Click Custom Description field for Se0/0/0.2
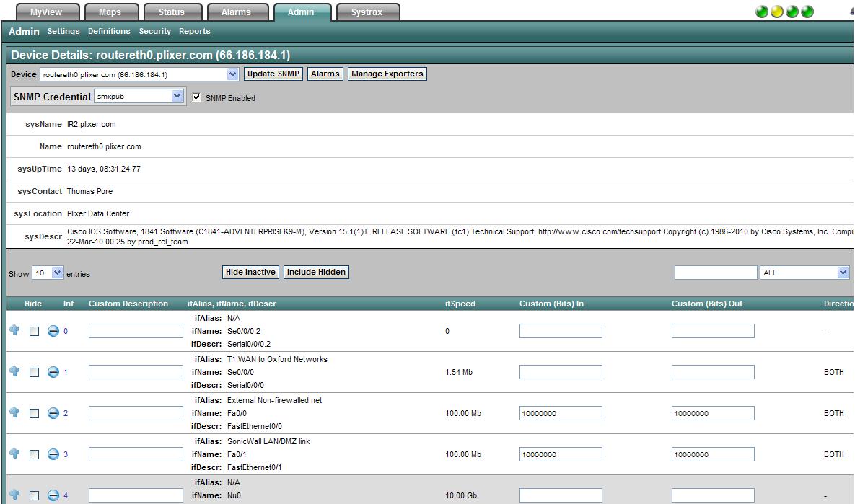The image size is (855, 504). click(x=136, y=331)
